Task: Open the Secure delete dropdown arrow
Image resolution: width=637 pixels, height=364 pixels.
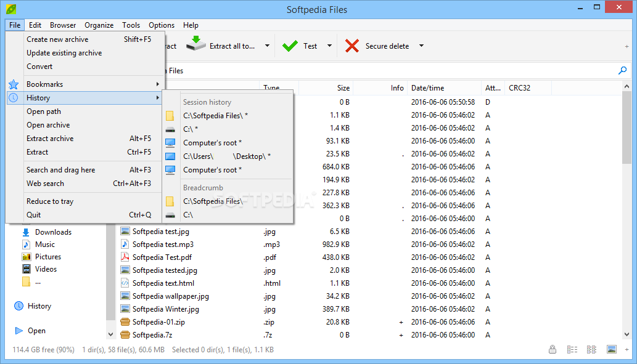Action: [x=421, y=46]
